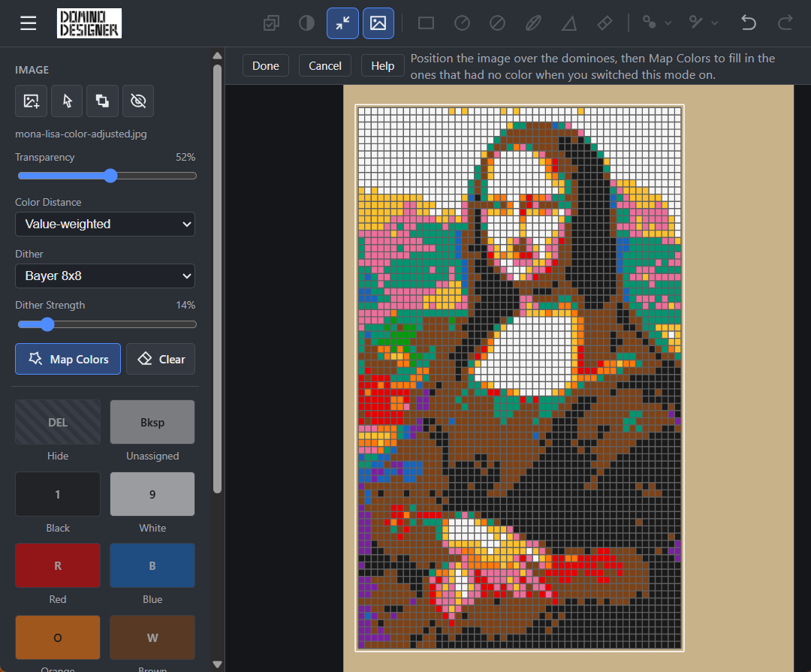This screenshot has height=672, width=811.
Task: Click the 52% transparency value
Action: pyautogui.click(x=185, y=157)
